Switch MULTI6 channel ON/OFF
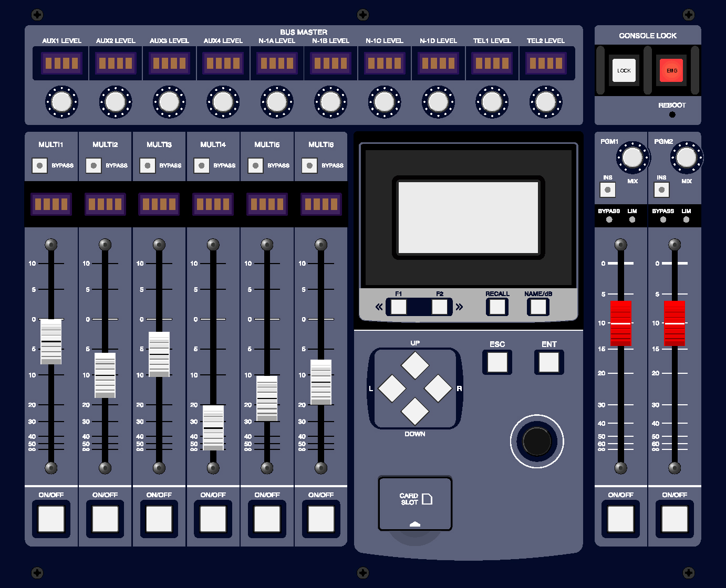 [x=321, y=519]
